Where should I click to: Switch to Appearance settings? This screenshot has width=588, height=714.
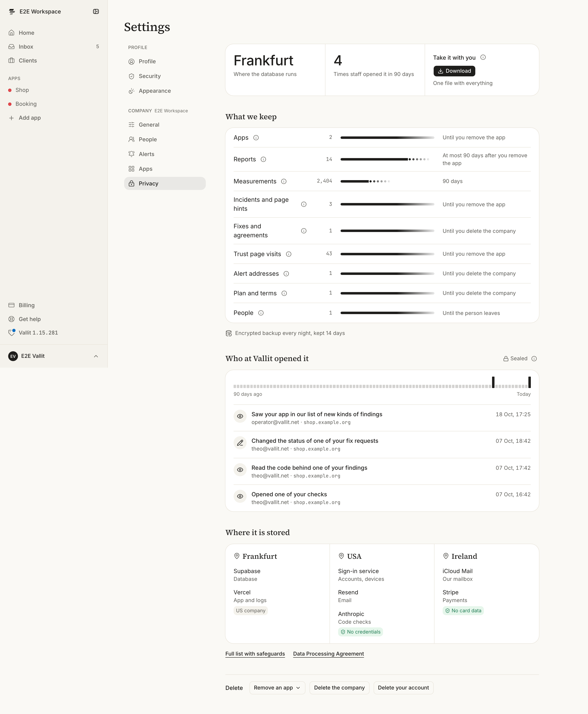coord(165,91)
